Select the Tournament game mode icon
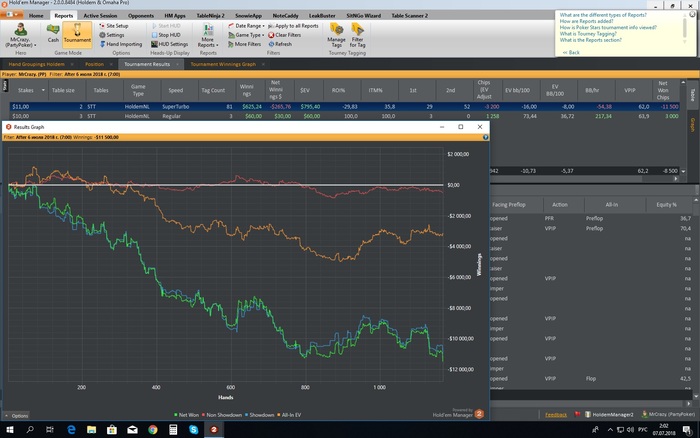Viewport: 700px width, 438px height. [77, 33]
